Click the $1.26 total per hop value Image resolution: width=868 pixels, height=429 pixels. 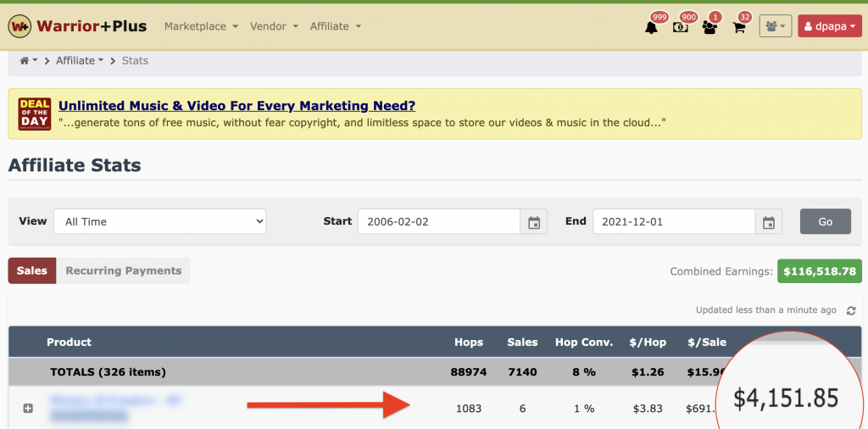coord(648,372)
